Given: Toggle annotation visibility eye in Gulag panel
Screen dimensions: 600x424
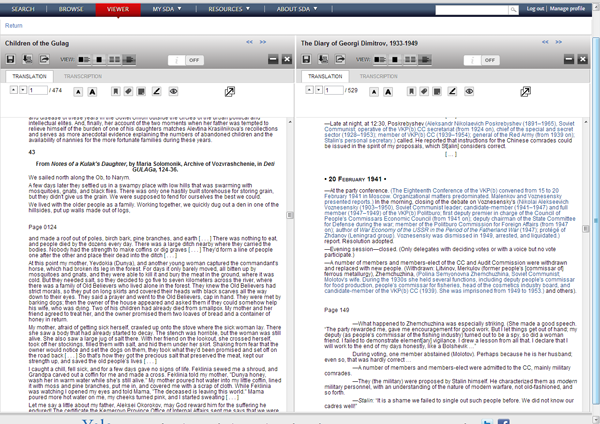Looking at the screenshot, I should (x=173, y=91).
